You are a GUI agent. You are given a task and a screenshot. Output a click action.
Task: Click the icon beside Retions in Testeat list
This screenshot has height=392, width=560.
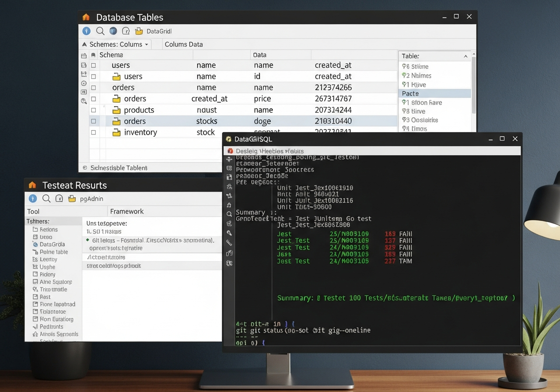coord(35,229)
